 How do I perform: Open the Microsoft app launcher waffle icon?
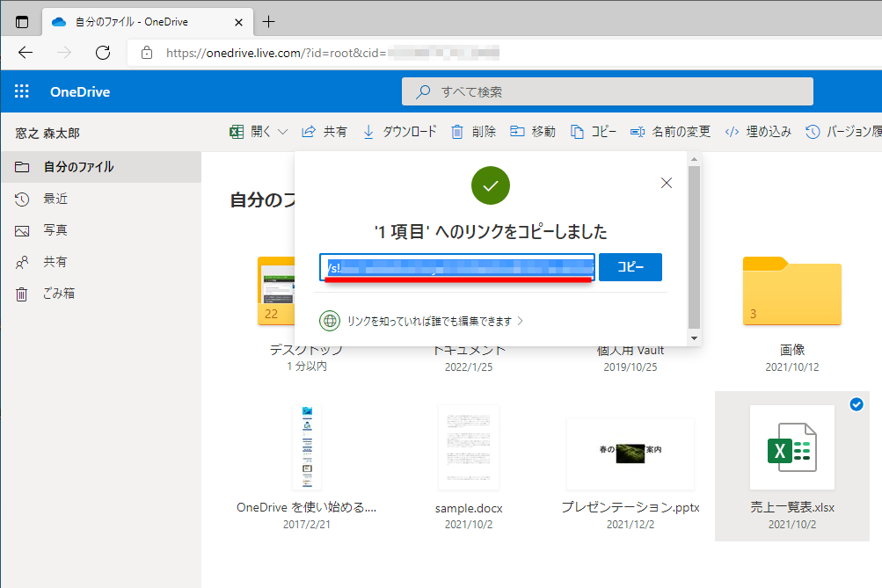[x=21, y=91]
